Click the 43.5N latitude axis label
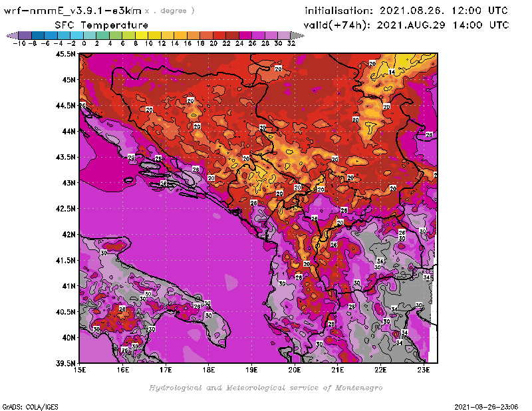532x411 pixels. pos(65,157)
